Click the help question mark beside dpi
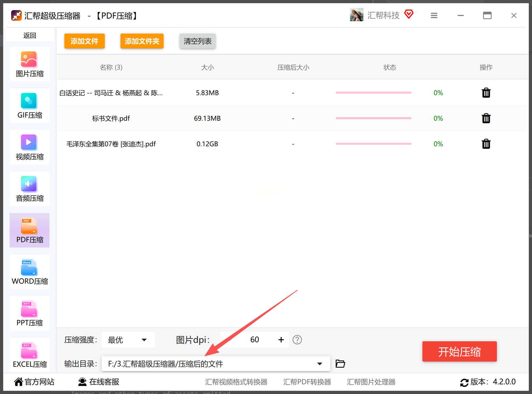Screen dimensions: 532x394 [297, 340]
